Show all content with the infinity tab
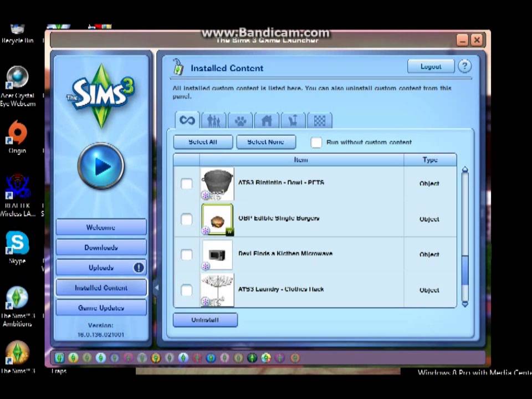Image resolution: width=532 pixels, height=399 pixels. 187,120
